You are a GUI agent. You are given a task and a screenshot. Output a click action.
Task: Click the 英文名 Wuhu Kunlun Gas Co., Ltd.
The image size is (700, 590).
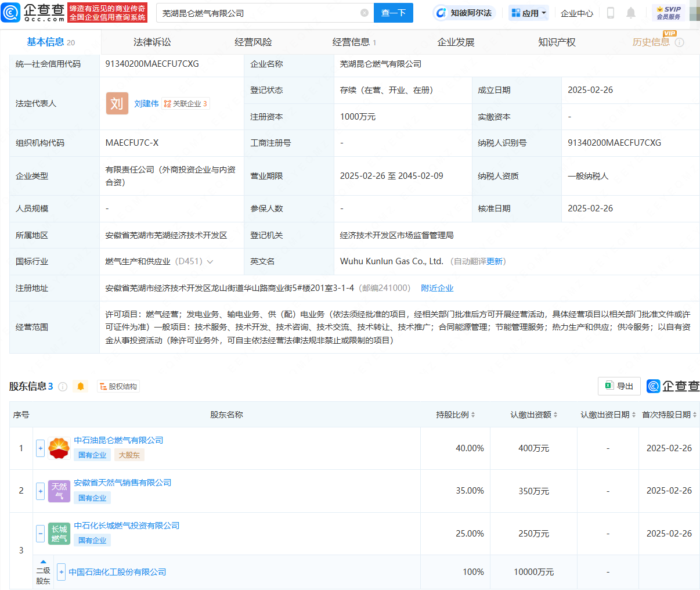click(391, 262)
